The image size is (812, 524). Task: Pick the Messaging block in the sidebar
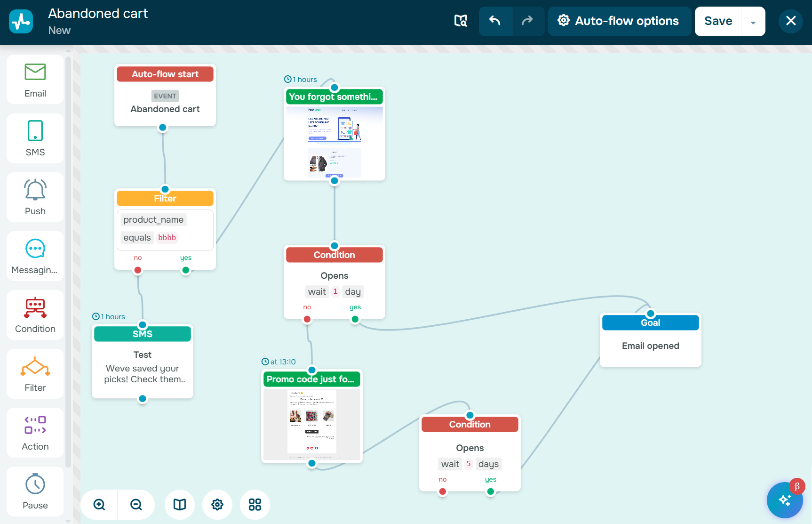(34, 256)
